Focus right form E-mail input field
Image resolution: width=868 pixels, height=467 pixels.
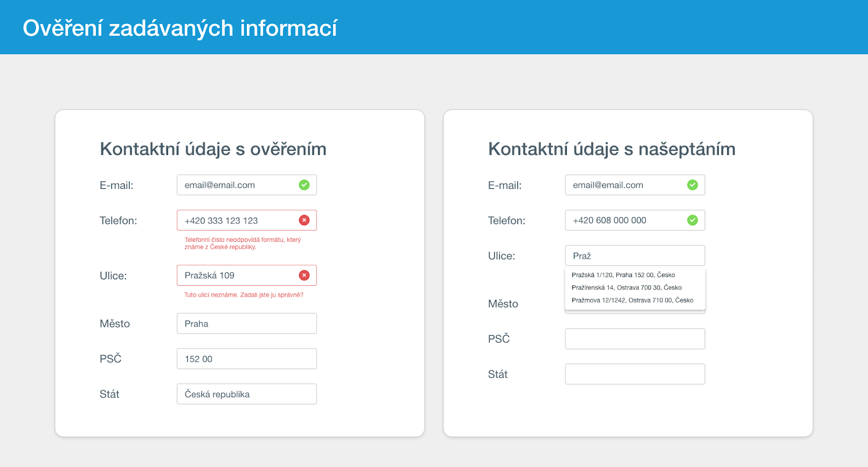click(x=635, y=185)
